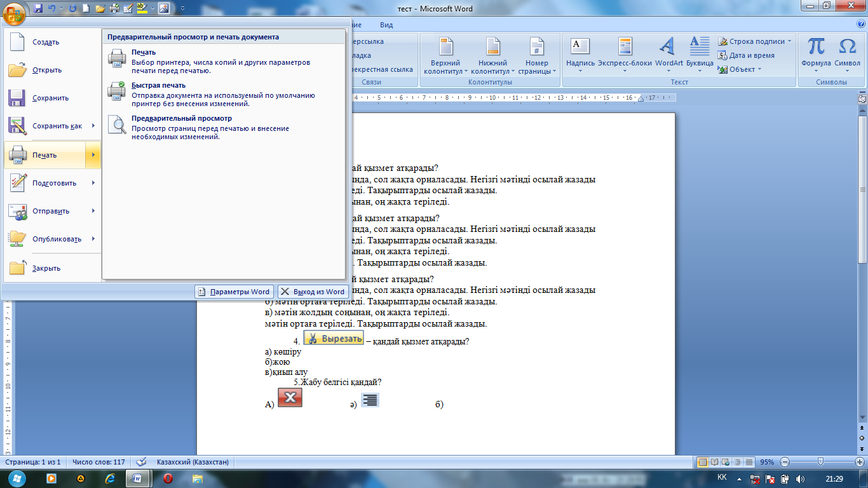The height and width of the screenshot is (488, 868).
Task: Switch to Web Layout view
Action: pyautogui.click(x=726, y=462)
